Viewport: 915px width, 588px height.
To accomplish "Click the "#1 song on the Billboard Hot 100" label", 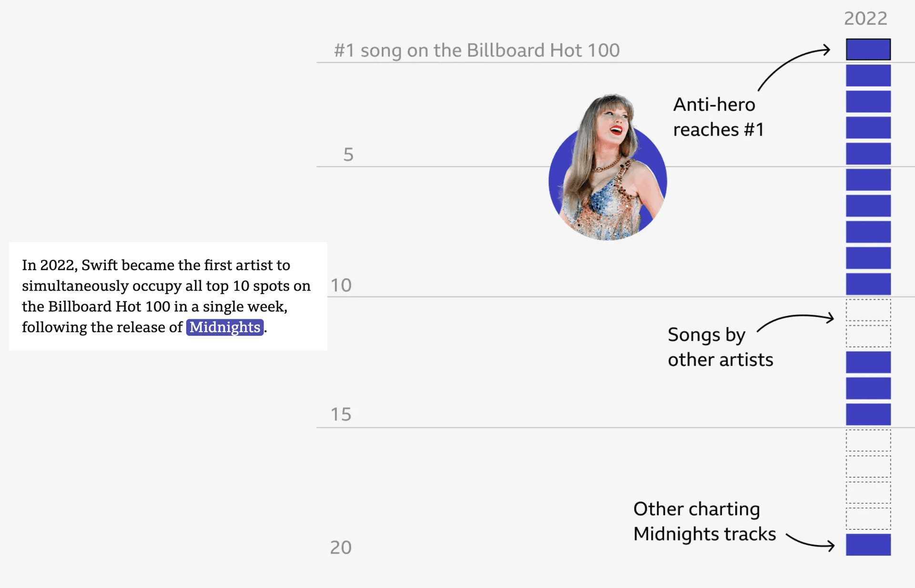I will pos(477,51).
